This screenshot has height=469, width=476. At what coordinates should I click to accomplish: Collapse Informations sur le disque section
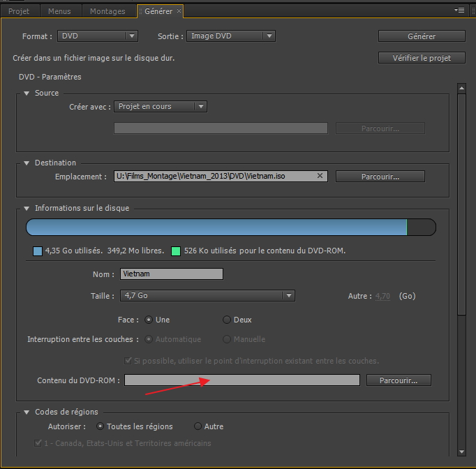[27, 209]
